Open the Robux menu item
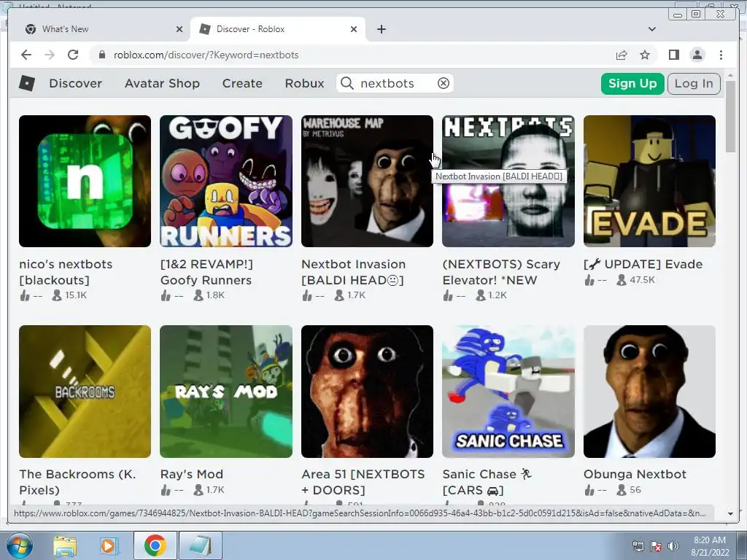 [304, 83]
